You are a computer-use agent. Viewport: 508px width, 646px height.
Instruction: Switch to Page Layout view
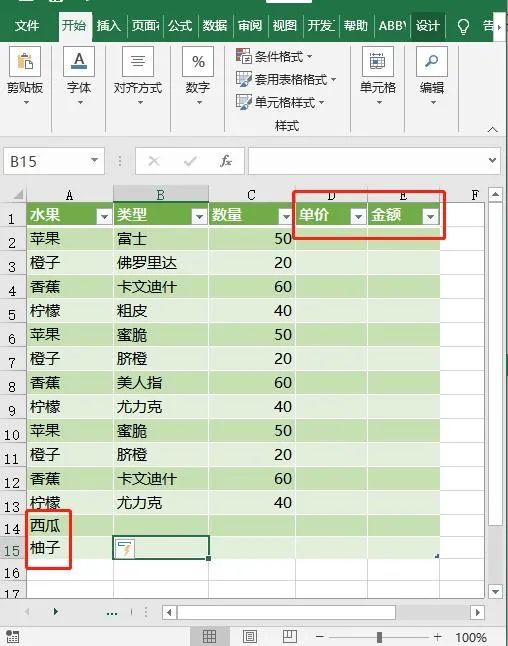(x=250, y=637)
